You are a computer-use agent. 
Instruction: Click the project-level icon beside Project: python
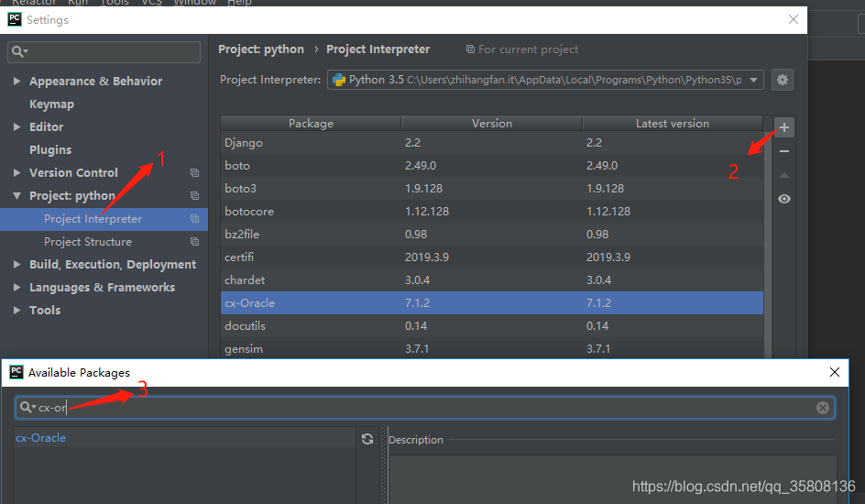195,196
